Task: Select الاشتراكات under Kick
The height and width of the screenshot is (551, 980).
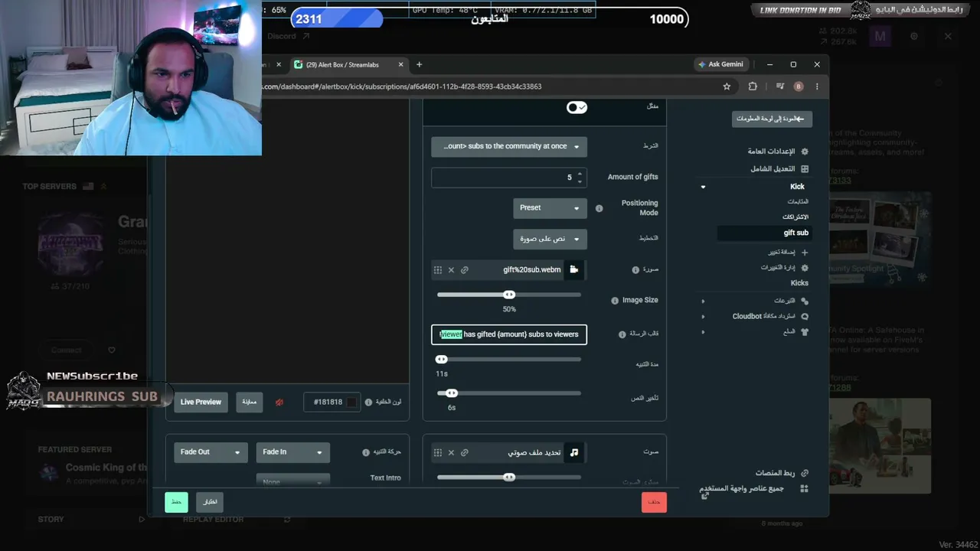Action: click(795, 217)
